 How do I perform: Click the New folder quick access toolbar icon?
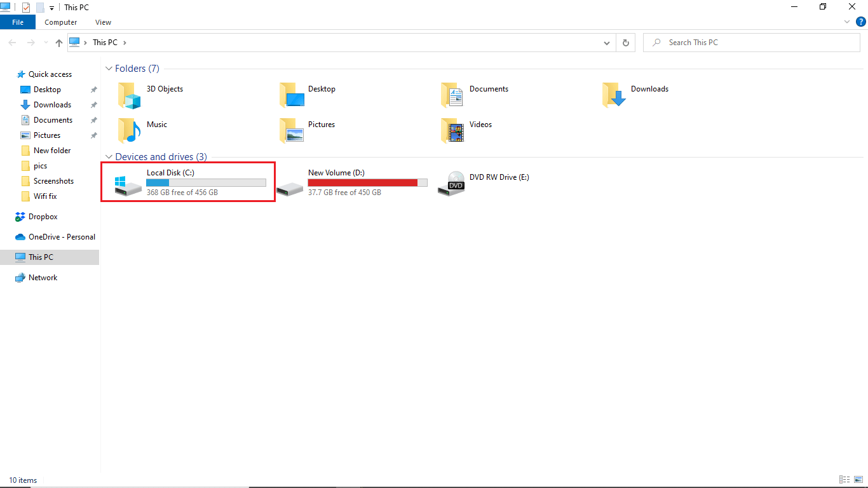(40, 8)
